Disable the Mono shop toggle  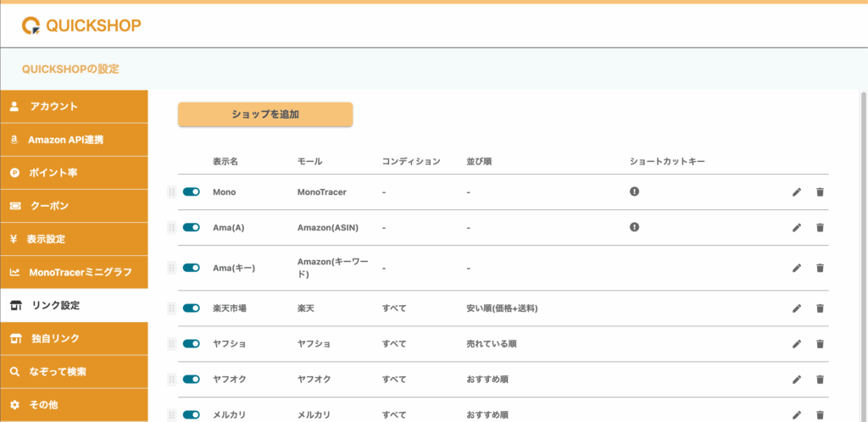point(191,192)
